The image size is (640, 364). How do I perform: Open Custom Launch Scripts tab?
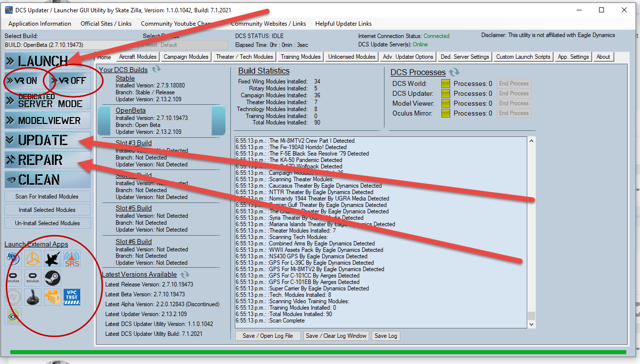coord(523,57)
